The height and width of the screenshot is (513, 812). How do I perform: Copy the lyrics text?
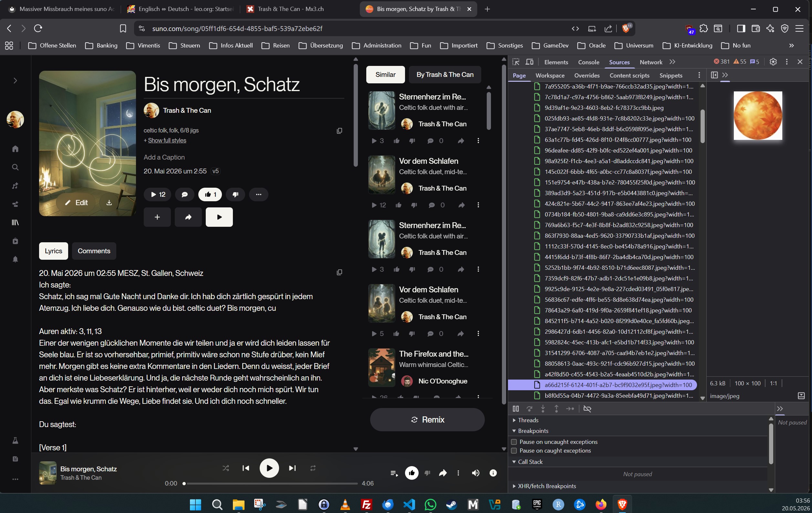click(339, 272)
